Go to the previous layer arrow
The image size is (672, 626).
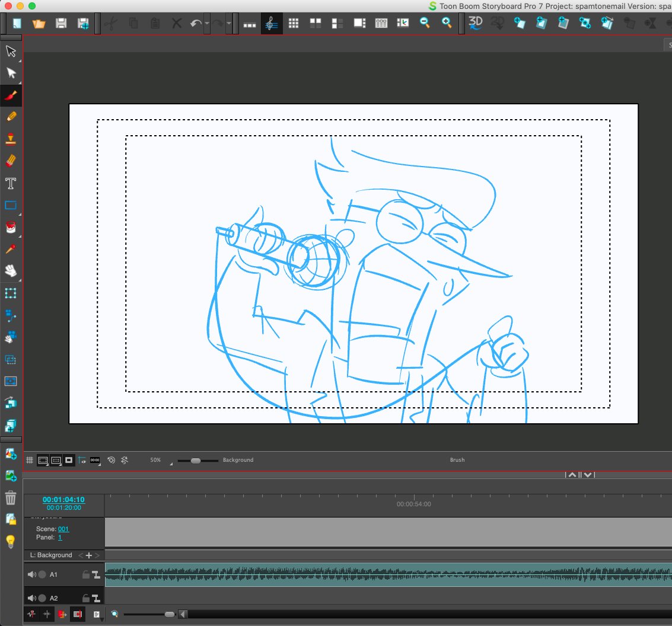click(x=81, y=555)
